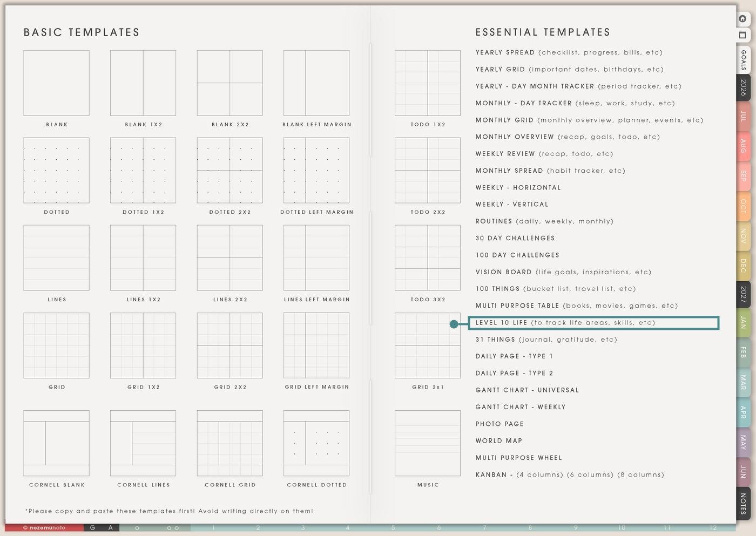Screen dimensions: 756x536
Task: Select the DOTTED template thumbnail
Action: pos(57,171)
